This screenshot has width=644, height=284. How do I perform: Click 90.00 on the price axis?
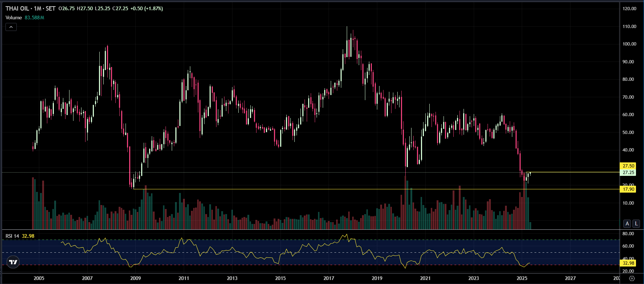tap(628, 62)
